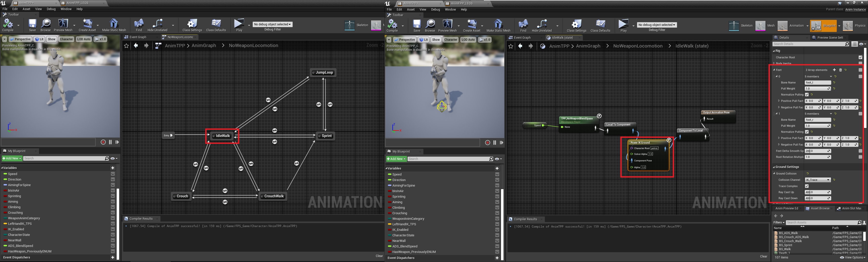
Task: Add new element to Feet array
Action: (834, 70)
